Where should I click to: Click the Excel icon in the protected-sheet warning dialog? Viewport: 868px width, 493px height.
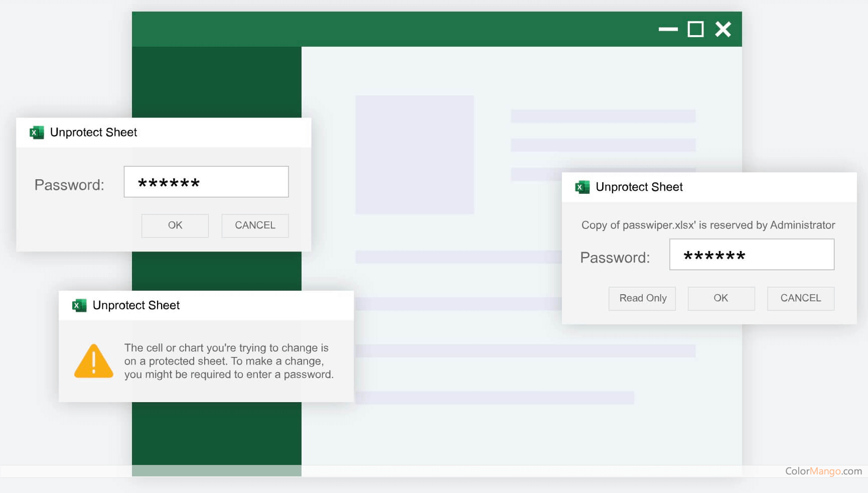79,305
